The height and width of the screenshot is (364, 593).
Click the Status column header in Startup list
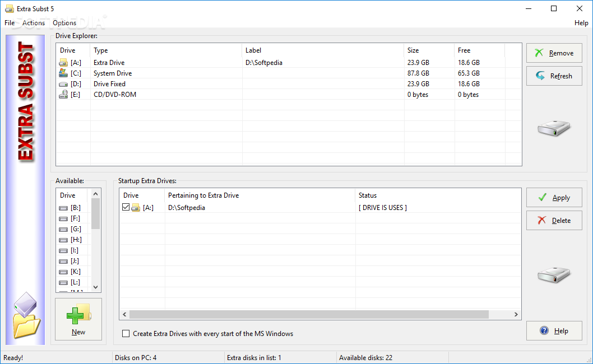(x=438, y=195)
